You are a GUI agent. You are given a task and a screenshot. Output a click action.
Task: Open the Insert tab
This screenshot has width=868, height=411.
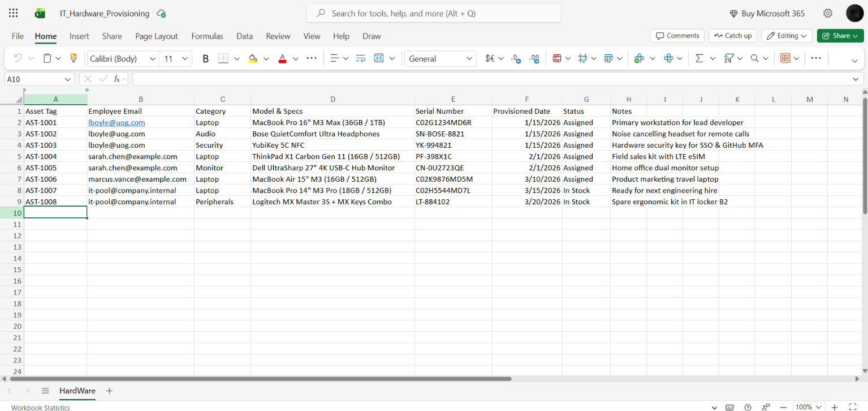79,36
